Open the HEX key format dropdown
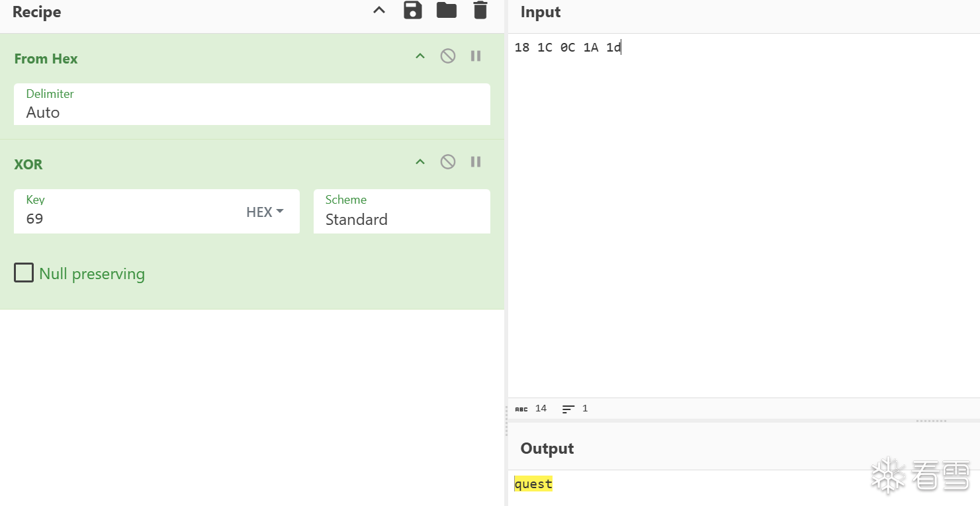Image resolution: width=980 pixels, height=506 pixels. pyautogui.click(x=265, y=212)
